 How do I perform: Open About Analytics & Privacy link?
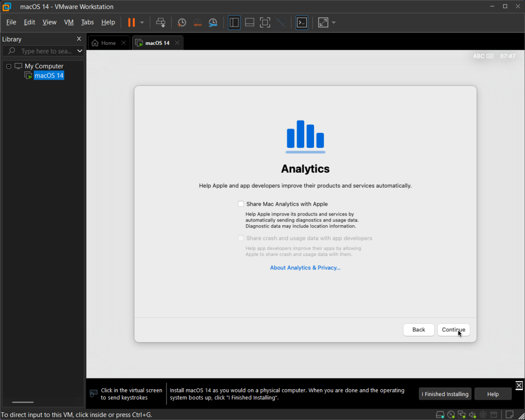305,268
